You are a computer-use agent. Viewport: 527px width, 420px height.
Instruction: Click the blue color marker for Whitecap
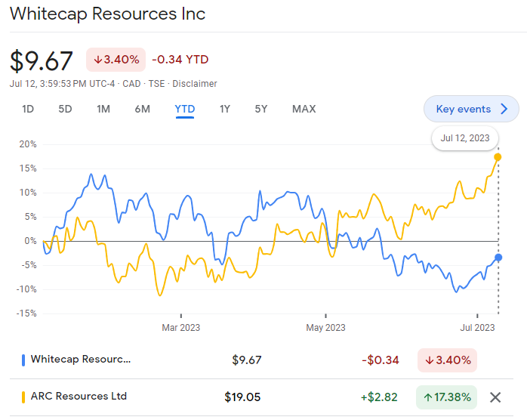coord(23,360)
